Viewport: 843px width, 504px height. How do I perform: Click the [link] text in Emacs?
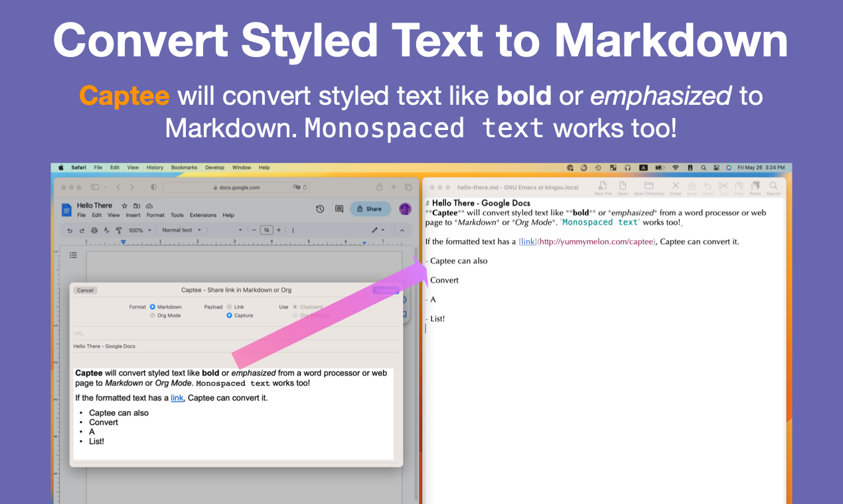click(528, 241)
